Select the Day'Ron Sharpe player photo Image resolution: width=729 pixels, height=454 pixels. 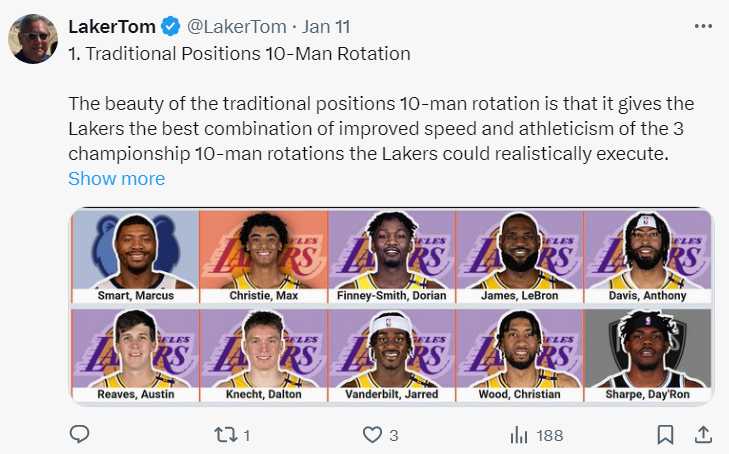pyautogui.click(x=647, y=355)
